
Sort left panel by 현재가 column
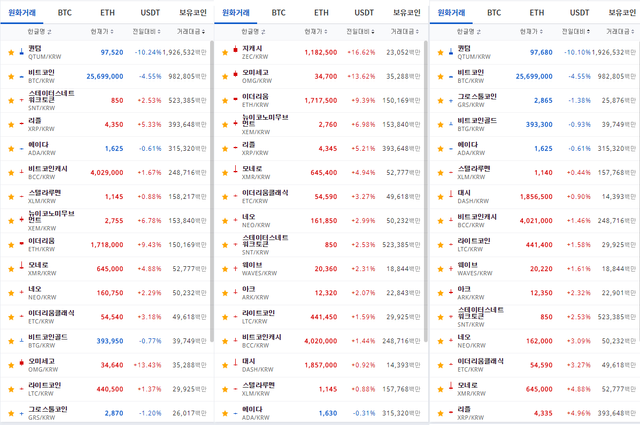click(x=102, y=31)
